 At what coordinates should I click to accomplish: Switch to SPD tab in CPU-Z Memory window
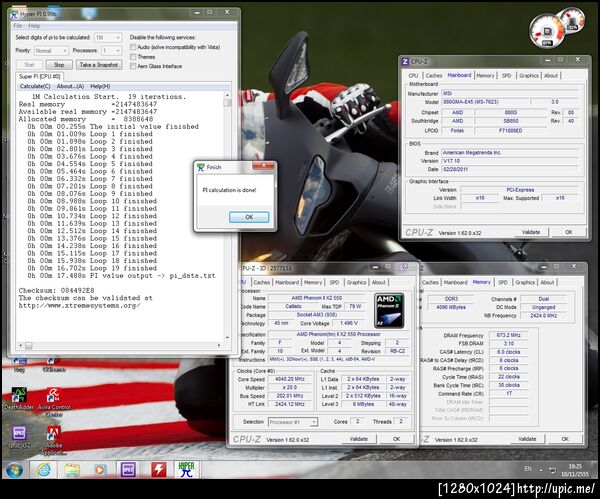502,282
